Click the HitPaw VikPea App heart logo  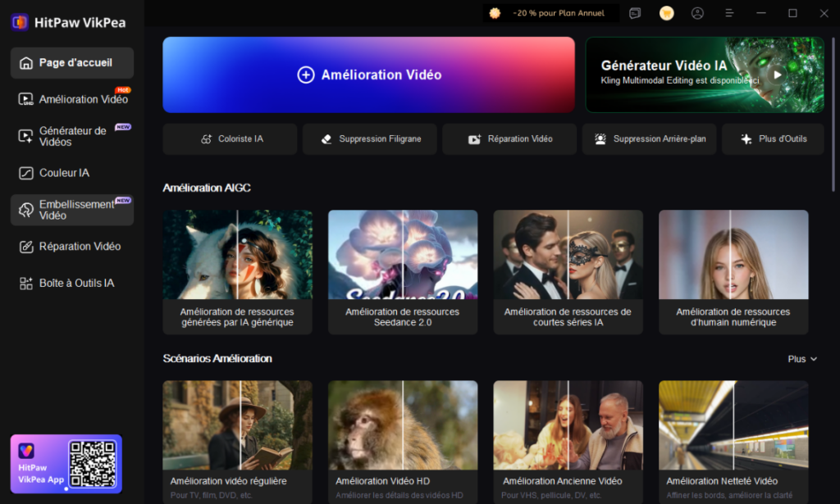tap(26, 451)
